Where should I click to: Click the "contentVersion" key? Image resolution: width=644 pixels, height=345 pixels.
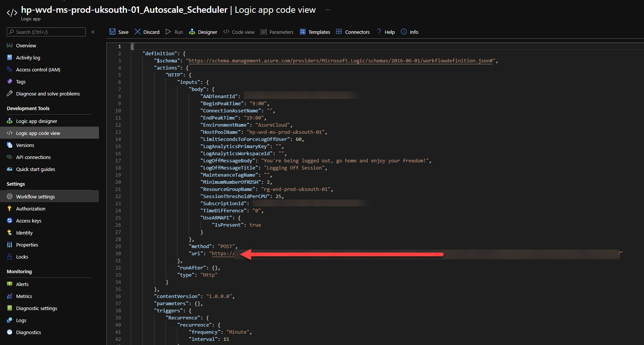(x=177, y=296)
